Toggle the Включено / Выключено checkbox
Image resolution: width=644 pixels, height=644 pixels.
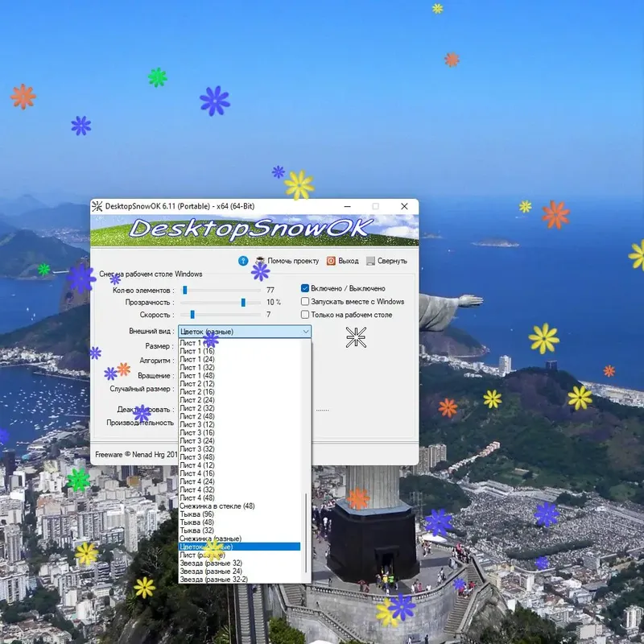(305, 288)
